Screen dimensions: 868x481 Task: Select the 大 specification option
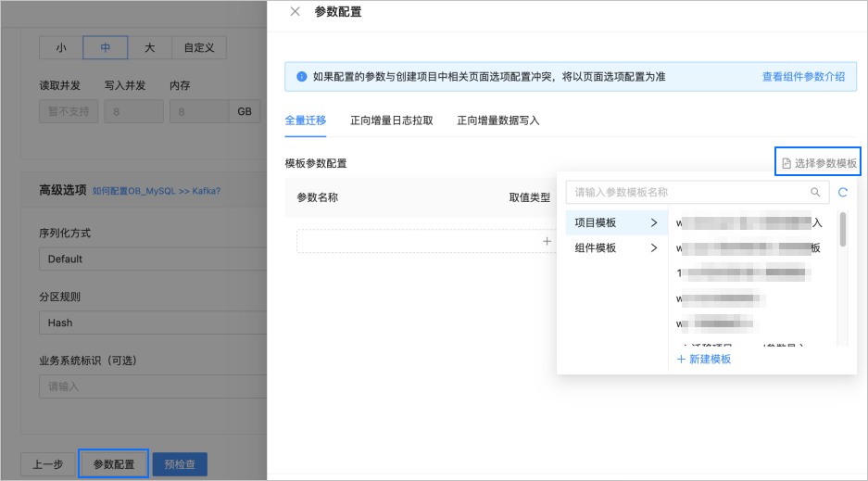pos(149,47)
